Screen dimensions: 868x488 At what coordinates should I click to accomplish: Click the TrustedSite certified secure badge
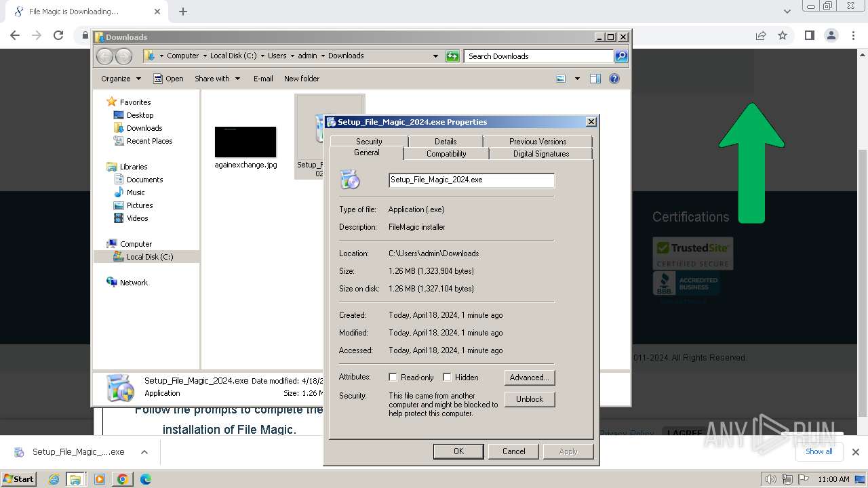point(692,253)
